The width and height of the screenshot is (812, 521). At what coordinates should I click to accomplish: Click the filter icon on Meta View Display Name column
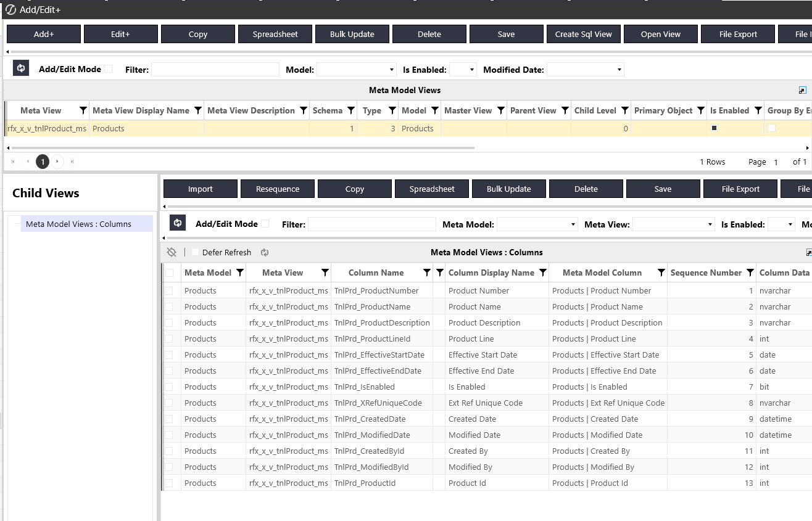point(197,111)
